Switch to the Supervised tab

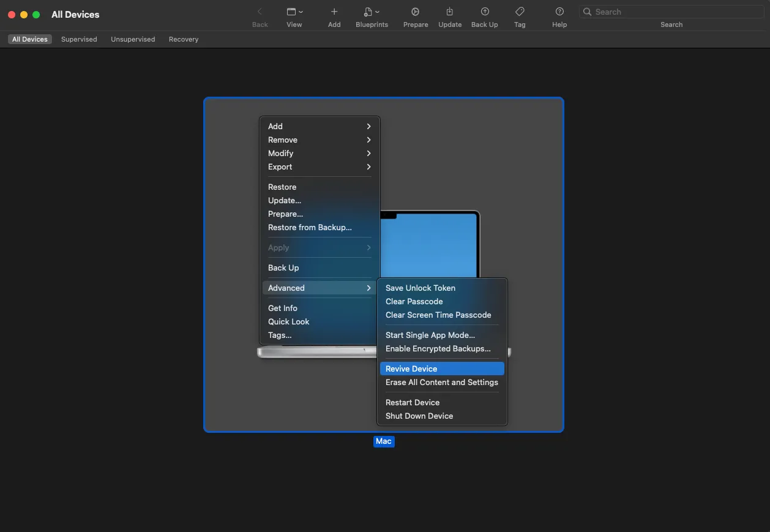point(79,39)
